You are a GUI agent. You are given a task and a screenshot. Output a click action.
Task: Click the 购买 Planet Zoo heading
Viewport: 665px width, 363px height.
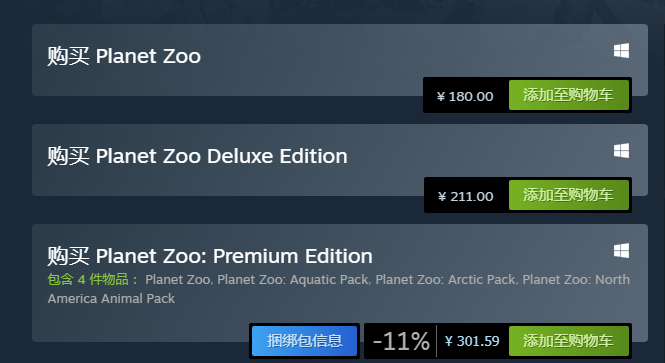124,56
